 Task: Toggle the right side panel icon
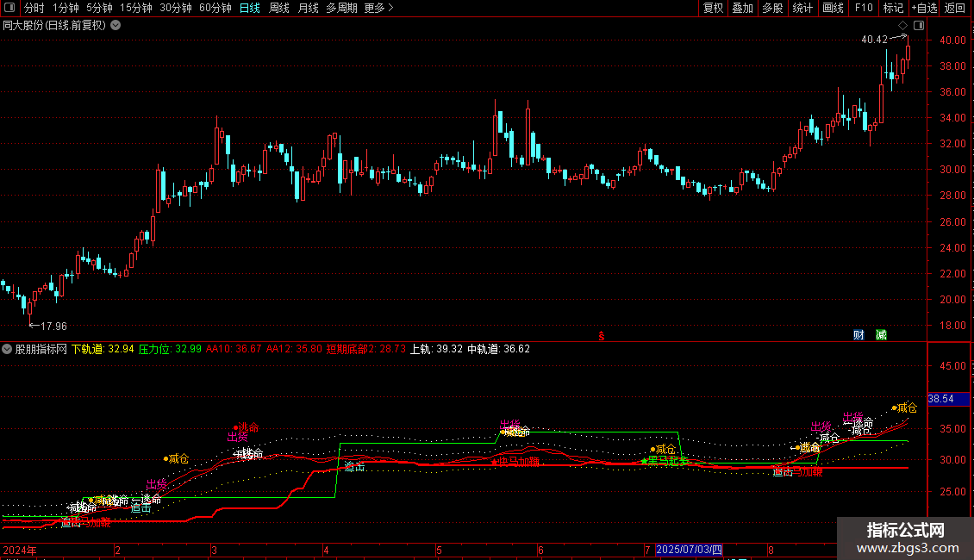919,26
